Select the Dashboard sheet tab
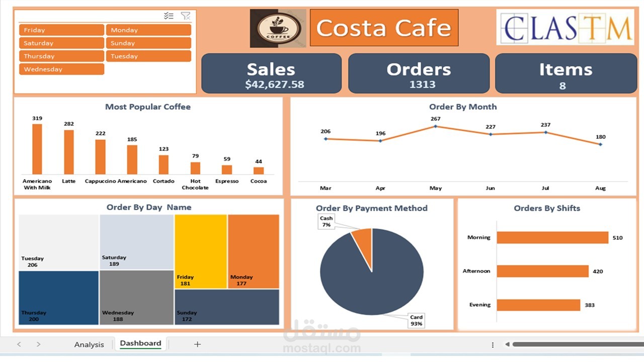This screenshot has height=362, width=644. pyautogui.click(x=140, y=344)
